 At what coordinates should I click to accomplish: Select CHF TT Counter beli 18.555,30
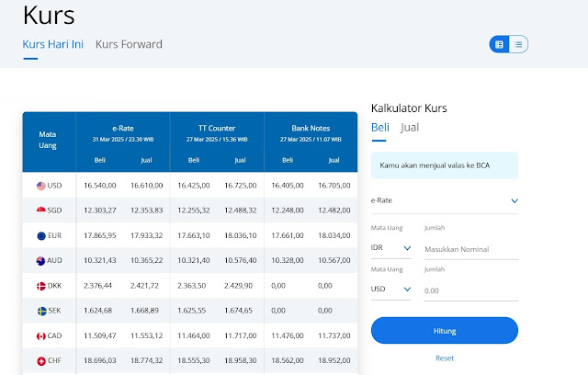(194, 360)
